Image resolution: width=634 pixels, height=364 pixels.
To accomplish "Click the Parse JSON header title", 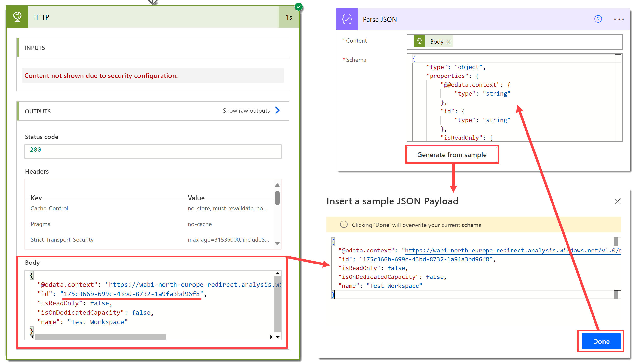I will (x=380, y=19).
